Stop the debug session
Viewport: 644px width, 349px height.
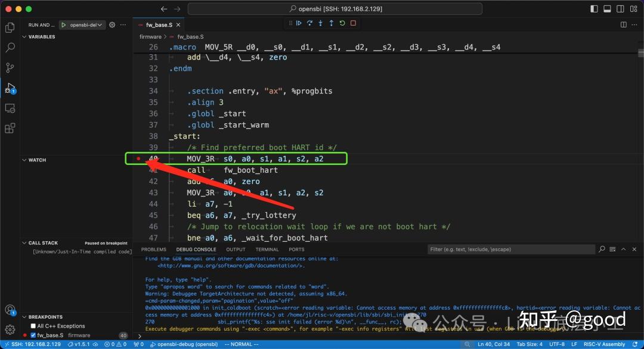pyautogui.click(x=352, y=23)
